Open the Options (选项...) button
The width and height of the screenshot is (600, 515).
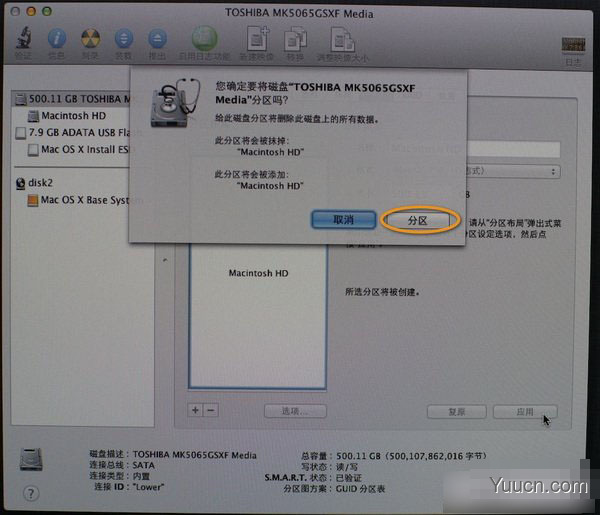[295, 411]
